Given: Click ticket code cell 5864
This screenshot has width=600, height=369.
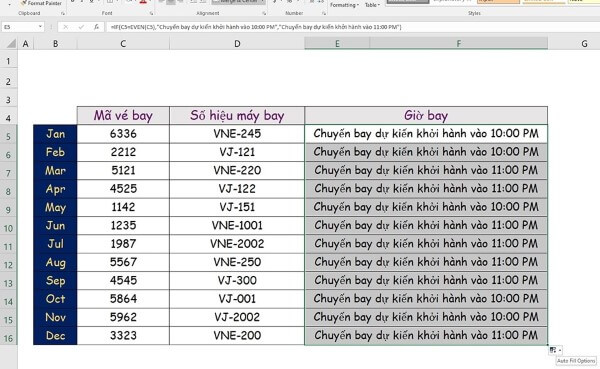Looking at the screenshot, I should 123,299.
